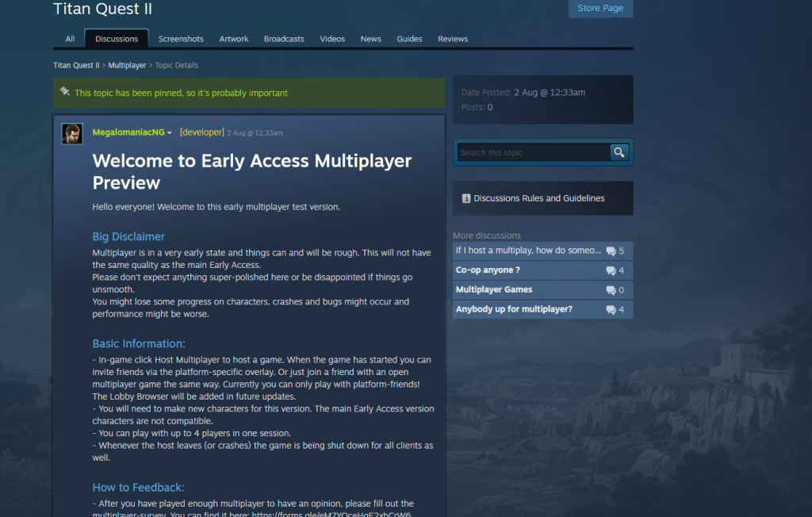Switch to the Screenshots tab
The image size is (812, 517).
pos(181,38)
